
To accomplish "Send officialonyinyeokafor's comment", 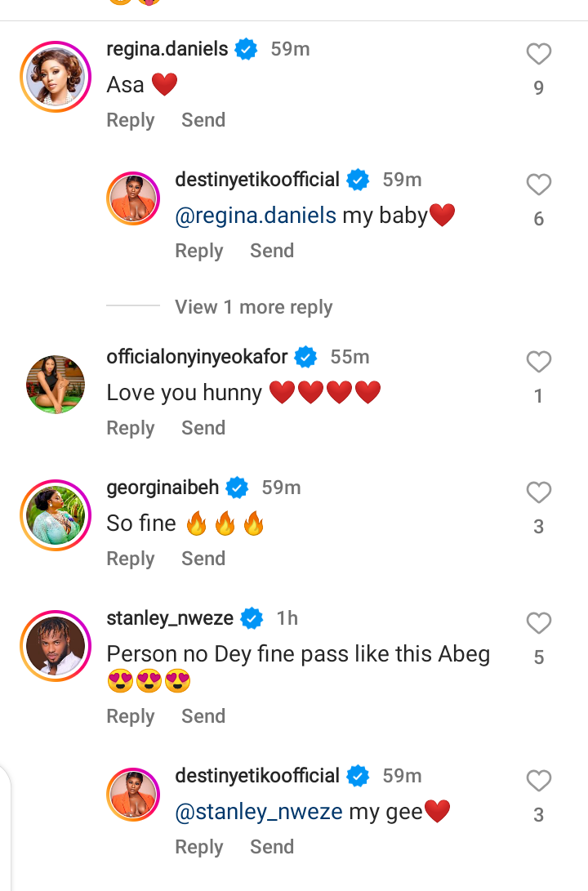I will coord(203,428).
